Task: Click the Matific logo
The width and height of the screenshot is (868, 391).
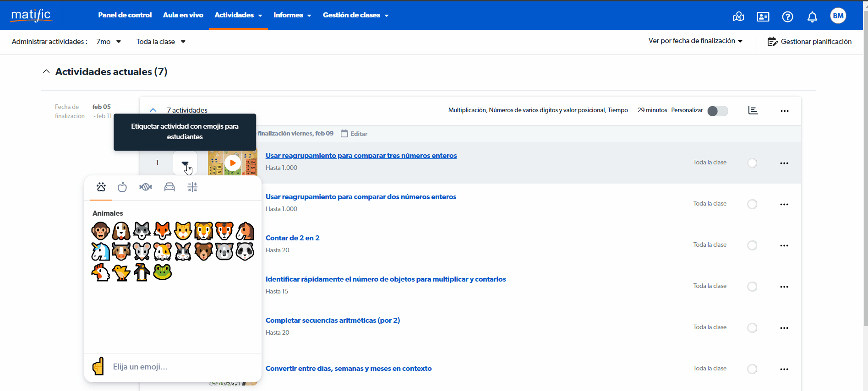Action: pos(31,15)
